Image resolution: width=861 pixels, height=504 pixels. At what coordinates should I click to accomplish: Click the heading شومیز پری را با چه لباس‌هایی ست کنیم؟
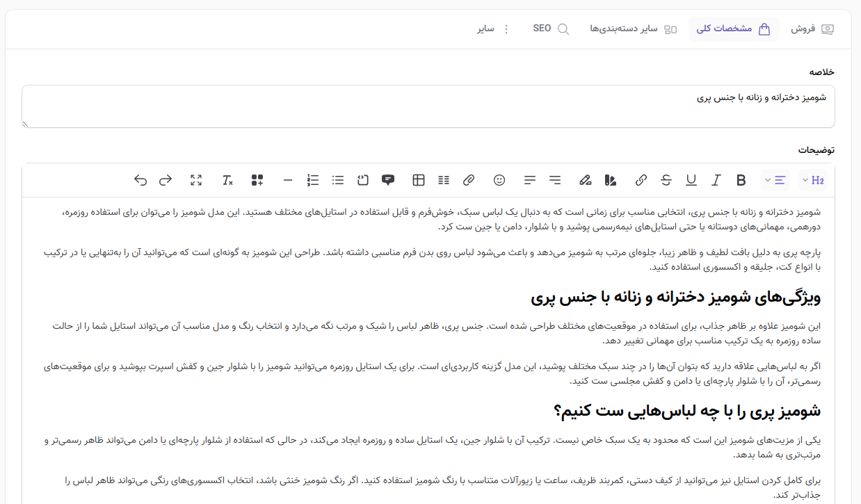[x=687, y=411]
